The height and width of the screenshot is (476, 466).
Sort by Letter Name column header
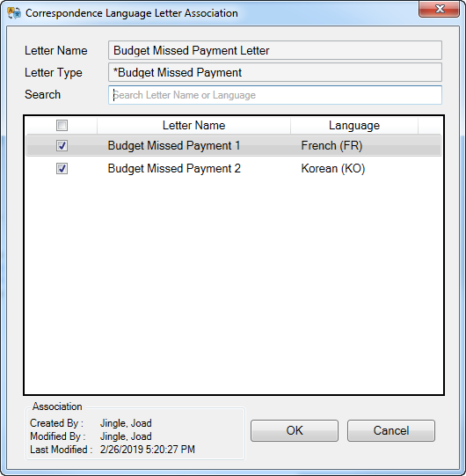pyautogui.click(x=193, y=125)
